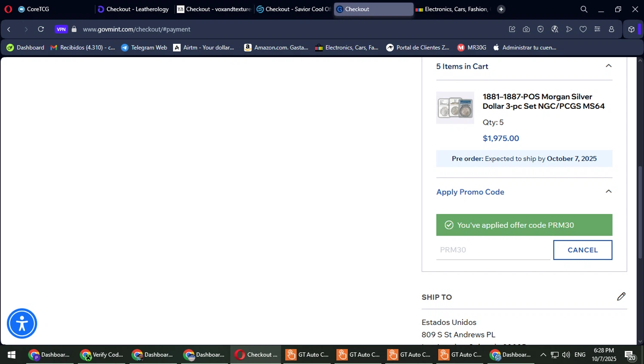Open the accessibility options widget
Image resolution: width=644 pixels, height=364 pixels.
pos(22,324)
